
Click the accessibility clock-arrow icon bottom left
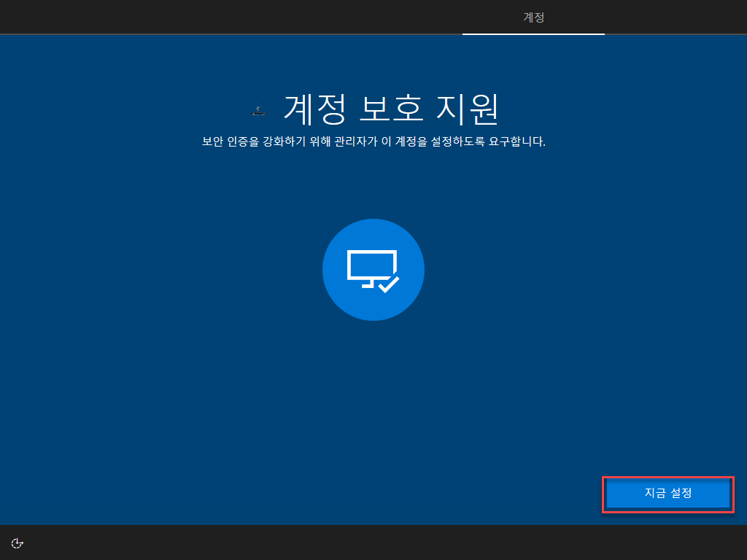click(x=17, y=542)
